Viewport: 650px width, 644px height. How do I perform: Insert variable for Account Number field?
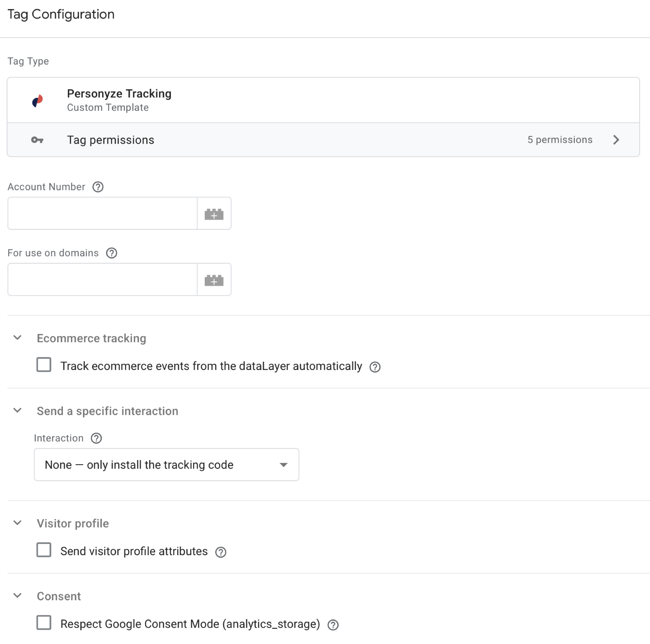(x=214, y=213)
